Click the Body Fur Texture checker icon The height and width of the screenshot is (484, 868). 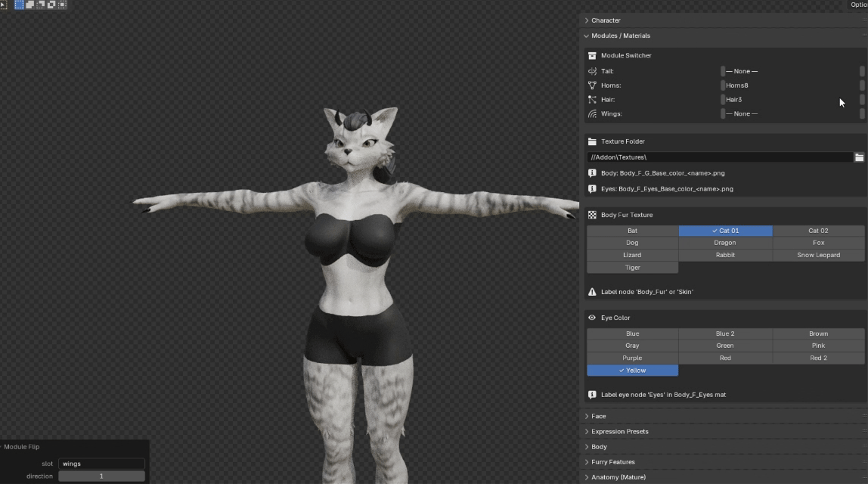(592, 215)
